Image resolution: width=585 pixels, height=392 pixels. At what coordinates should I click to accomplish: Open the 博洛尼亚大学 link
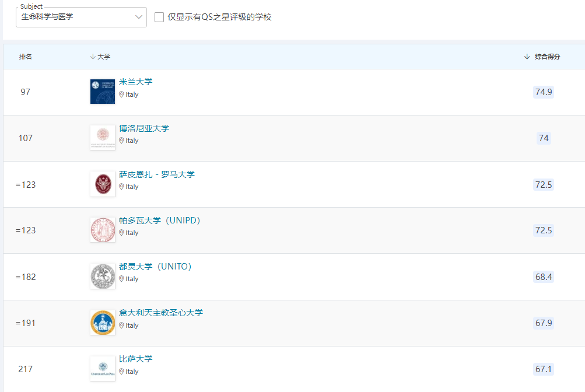tap(144, 128)
